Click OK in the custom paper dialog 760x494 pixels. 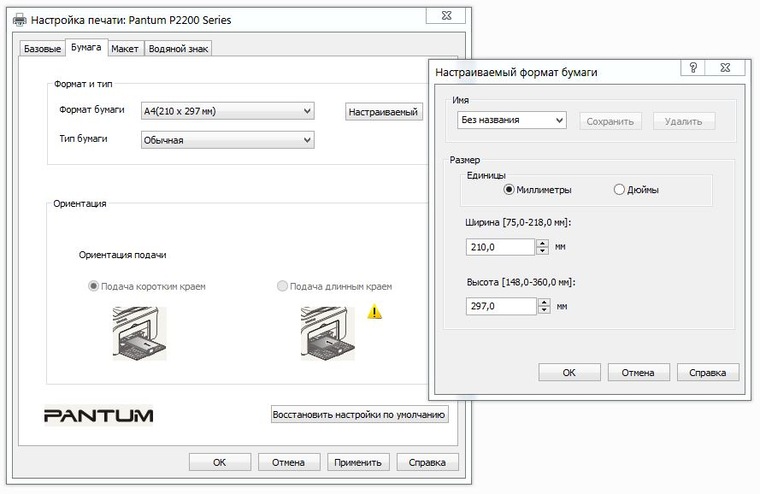click(x=569, y=372)
